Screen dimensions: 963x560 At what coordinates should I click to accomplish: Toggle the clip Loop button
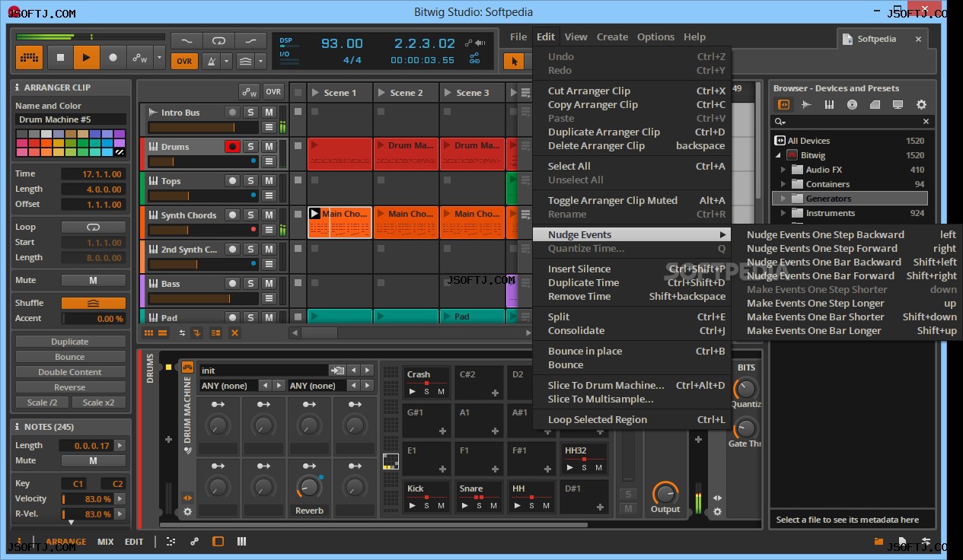point(93,227)
